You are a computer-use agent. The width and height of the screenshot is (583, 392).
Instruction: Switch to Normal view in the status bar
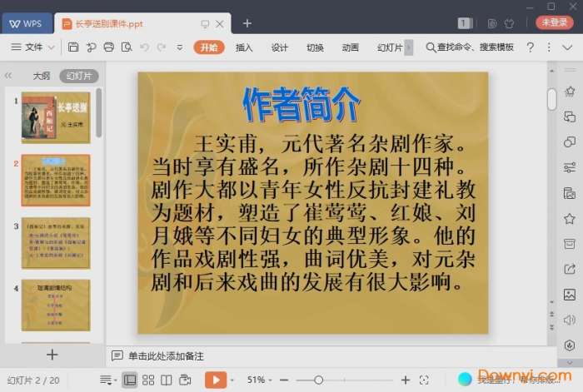129,380
